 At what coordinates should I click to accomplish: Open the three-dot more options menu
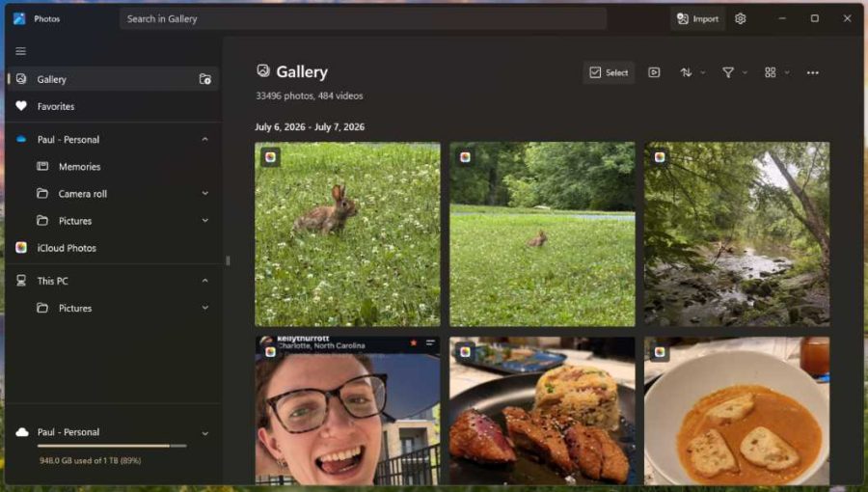click(812, 72)
